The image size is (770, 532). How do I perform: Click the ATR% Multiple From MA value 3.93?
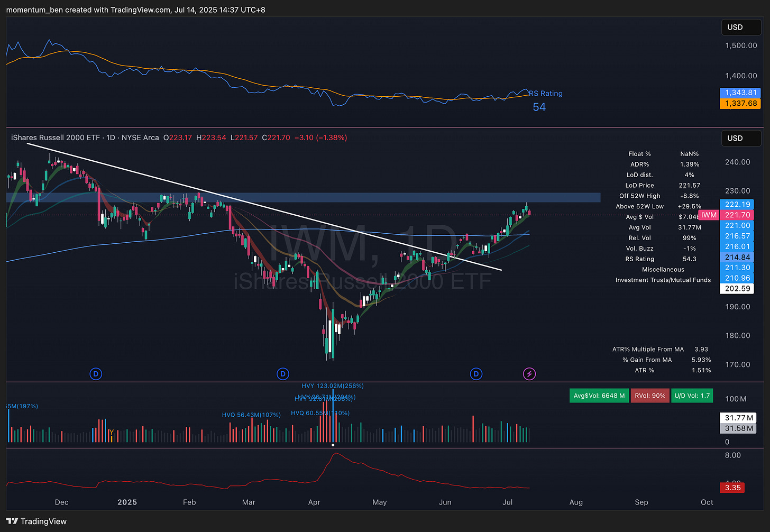(701, 350)
